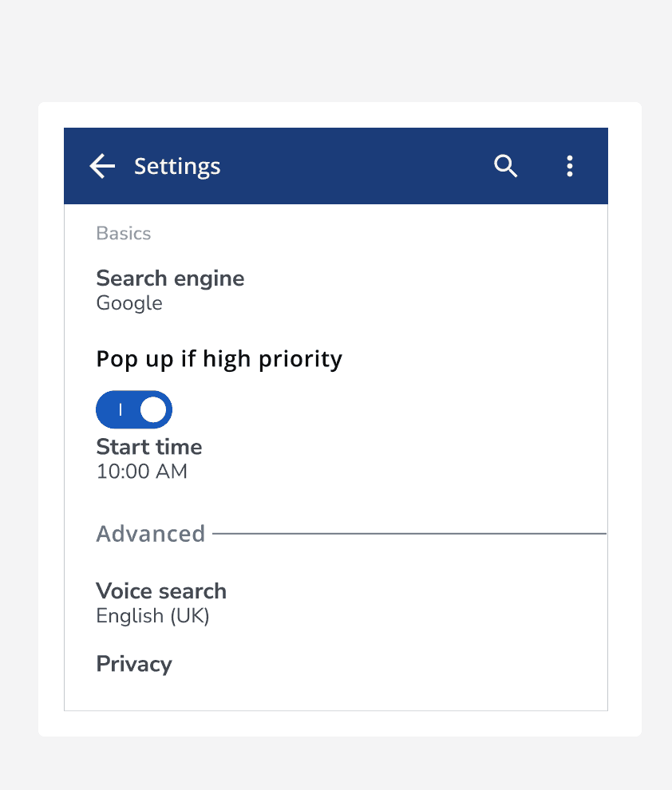Disable the Pop up if high priority toggle
Screen dimensions: 672x790
(x=133, y=409)
